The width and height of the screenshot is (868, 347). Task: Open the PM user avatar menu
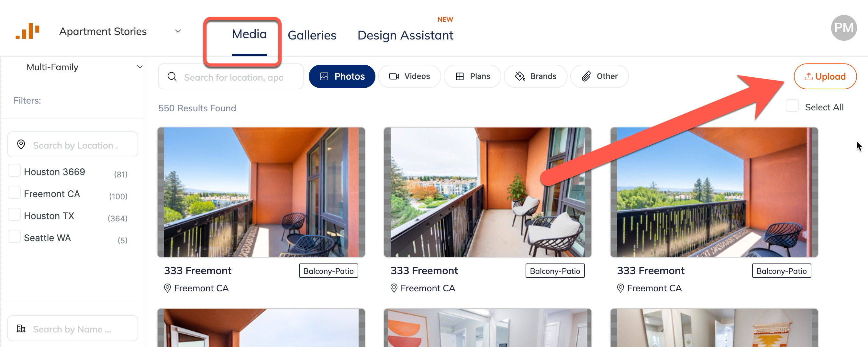(x=843, y=28)
